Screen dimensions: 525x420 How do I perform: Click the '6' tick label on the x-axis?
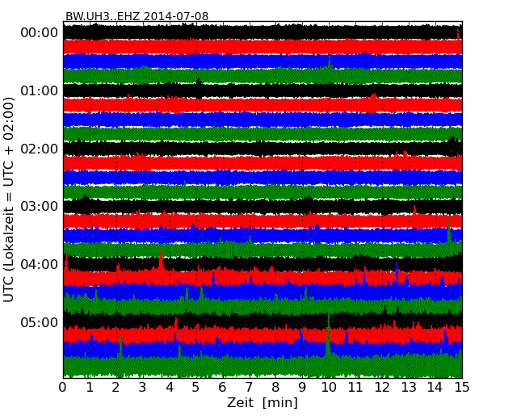(x=223, y=388)
